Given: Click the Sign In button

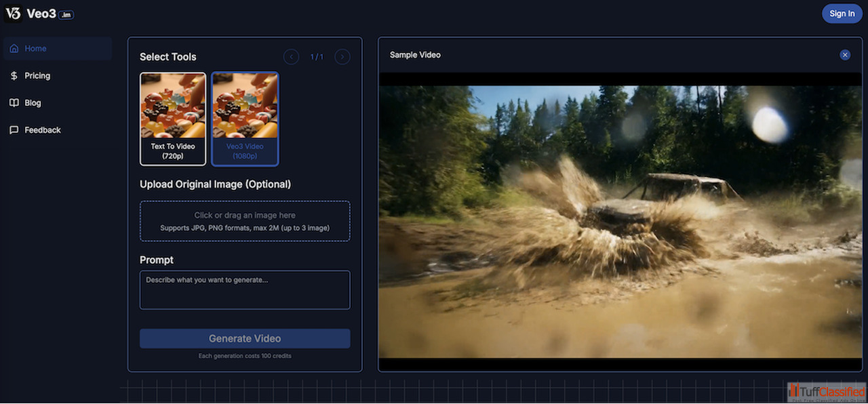Looking at the screenshot, I should (842, 14).
